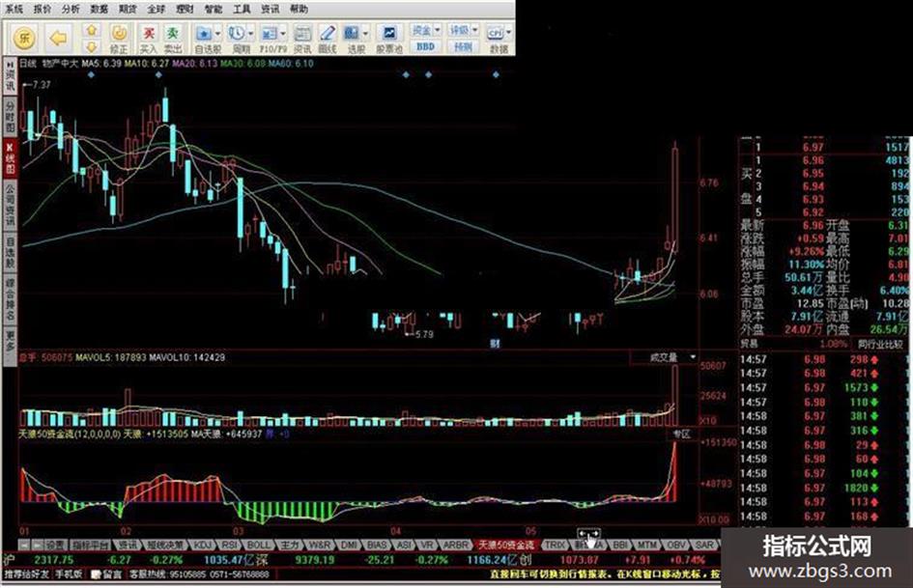Click the yellow back arrow icon

(58, 39)
